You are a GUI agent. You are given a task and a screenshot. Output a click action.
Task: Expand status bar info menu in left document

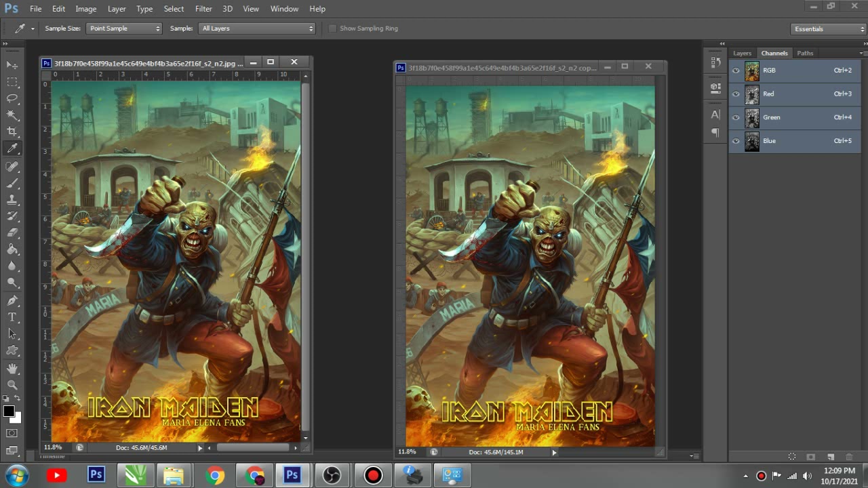pyautogui.click(x=200, y=448)
